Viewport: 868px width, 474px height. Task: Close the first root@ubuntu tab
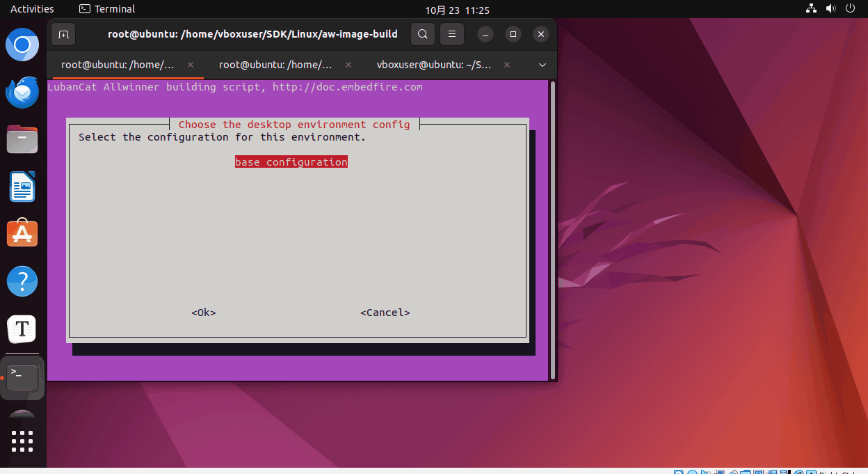(191, 65)
